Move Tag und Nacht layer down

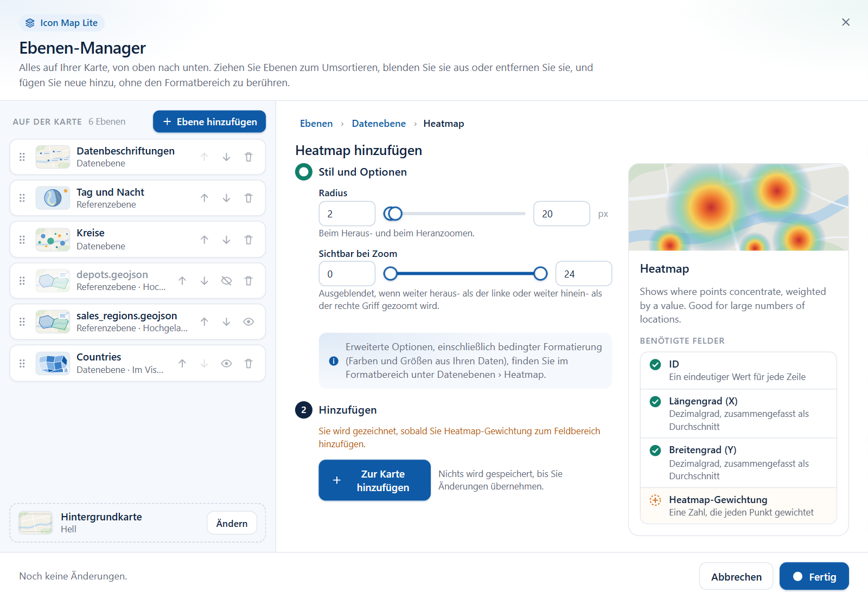(x=226, y=198)
